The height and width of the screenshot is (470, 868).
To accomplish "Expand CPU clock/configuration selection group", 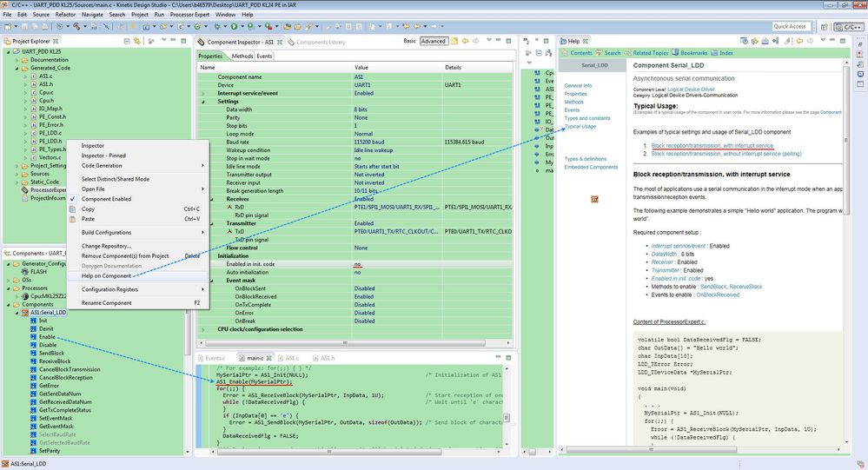I will click(203, 329).
